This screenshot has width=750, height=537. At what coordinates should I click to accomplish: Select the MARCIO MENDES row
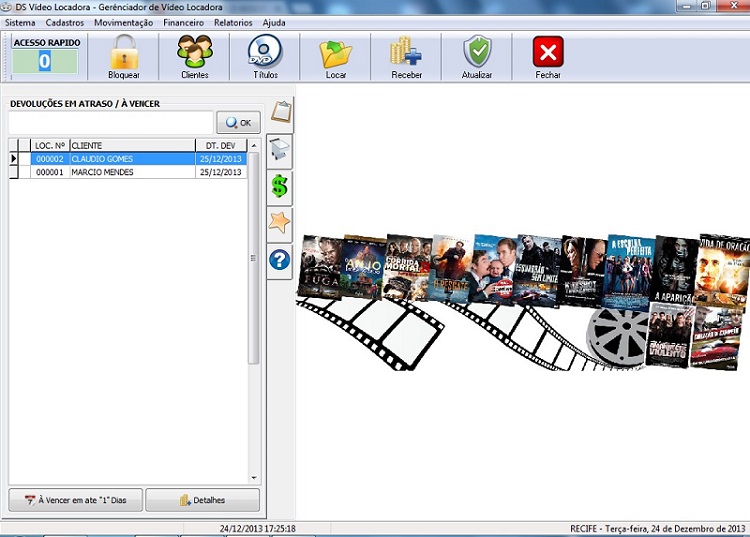point(128,172)
